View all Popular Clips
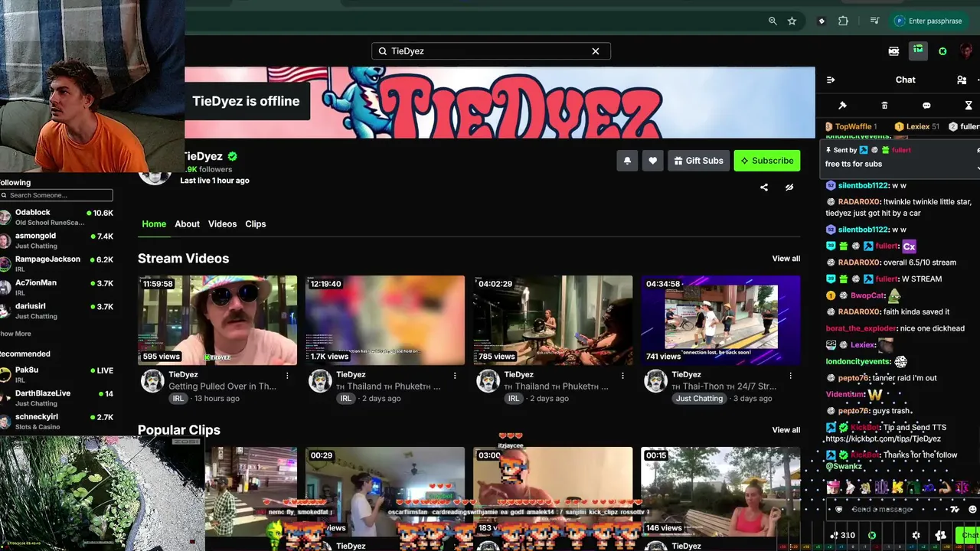980x551 pixels. point(786,430)
